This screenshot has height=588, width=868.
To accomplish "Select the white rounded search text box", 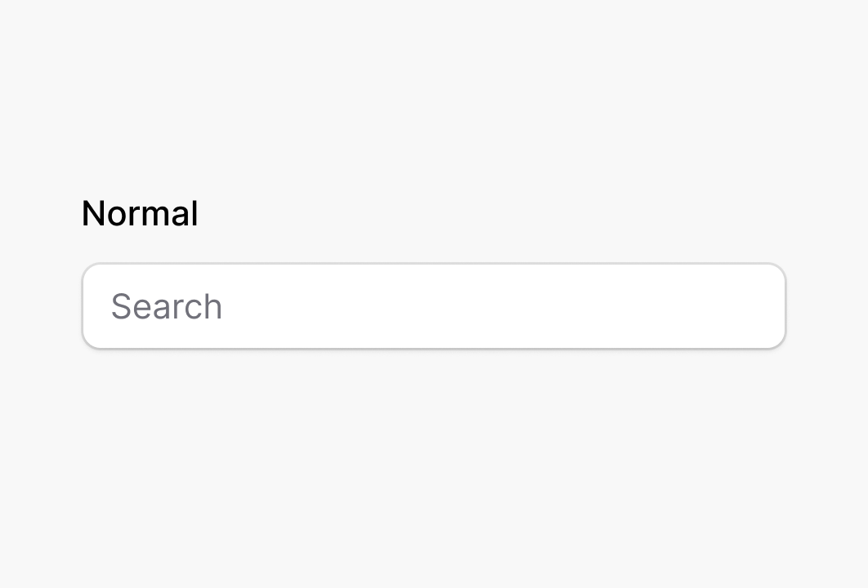I will tap(433, 306).
